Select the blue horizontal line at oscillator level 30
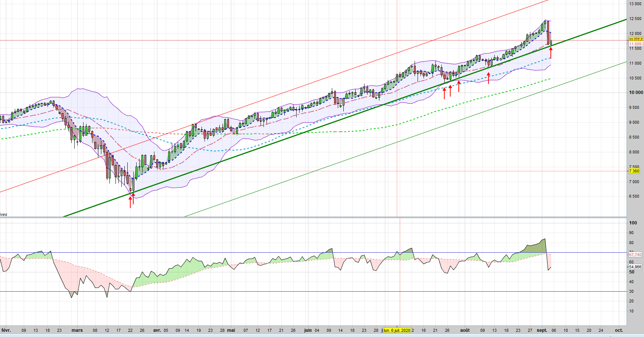 pyautogui.click(x=314, y=292)
